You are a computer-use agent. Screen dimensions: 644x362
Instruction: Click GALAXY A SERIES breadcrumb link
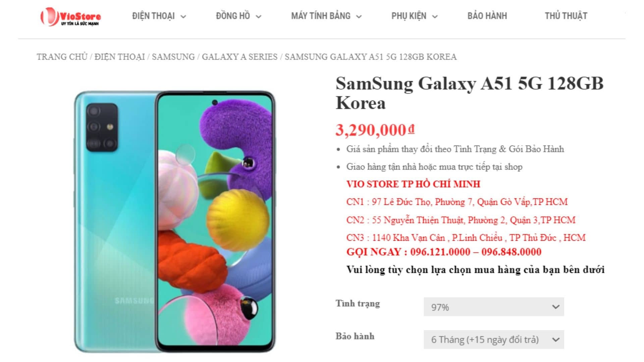click(x=239, y=57)
